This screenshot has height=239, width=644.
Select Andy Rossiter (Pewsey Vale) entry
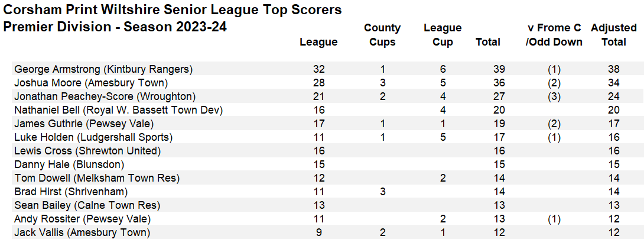tap(82, 219)
